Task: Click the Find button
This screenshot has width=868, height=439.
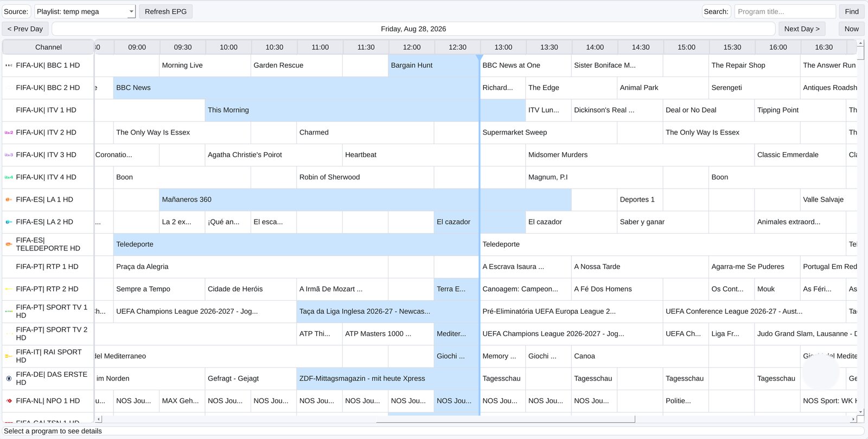Action: click(x=852, y=11)
